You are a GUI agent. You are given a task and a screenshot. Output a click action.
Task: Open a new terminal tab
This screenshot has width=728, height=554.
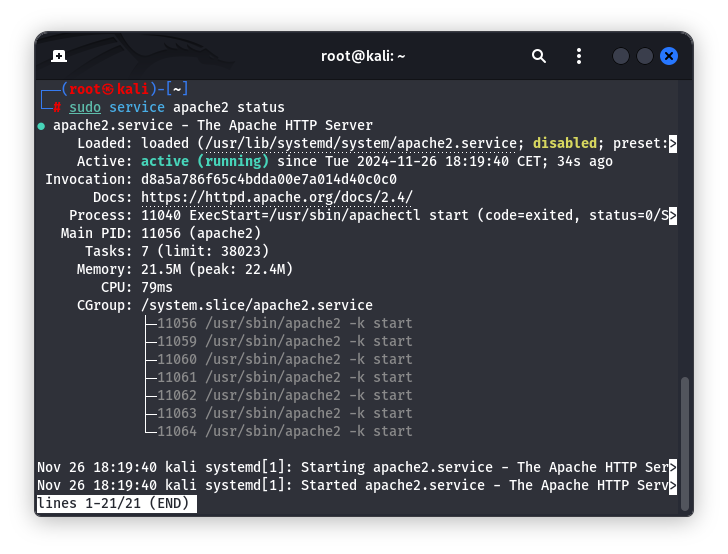click(59, 56)
